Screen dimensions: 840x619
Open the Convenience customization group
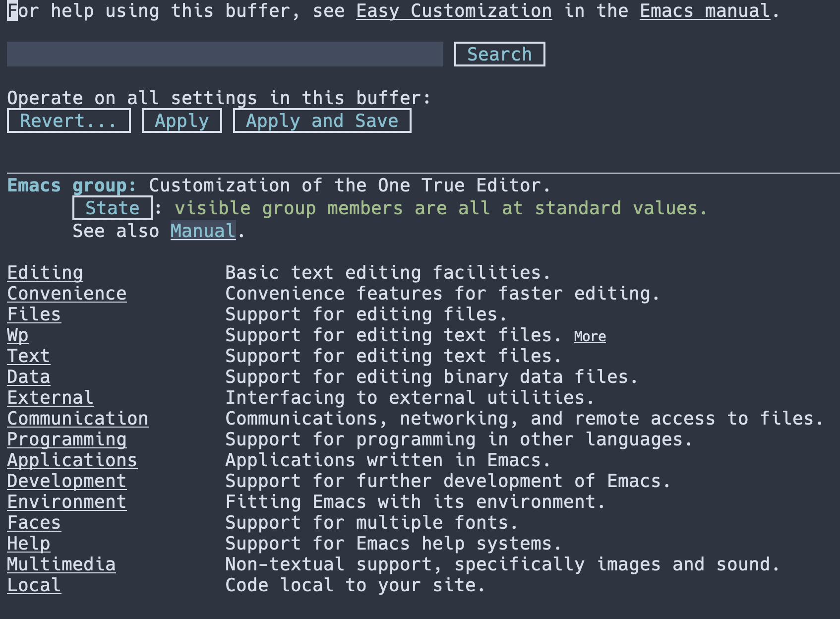pos(67,293)
